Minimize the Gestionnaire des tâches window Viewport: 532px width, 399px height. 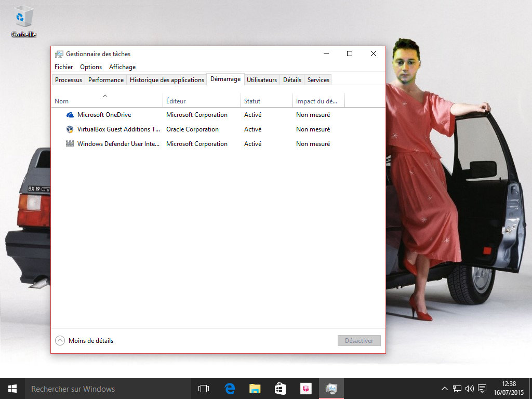click(326, 54)
